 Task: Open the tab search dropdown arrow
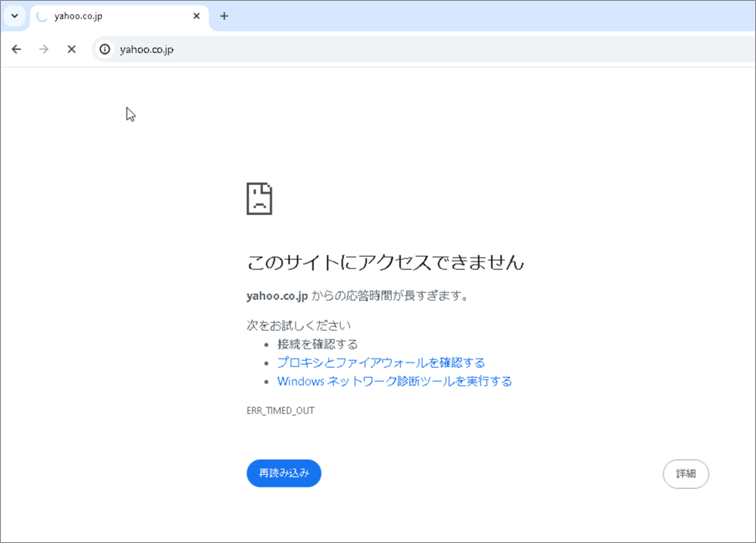pyautogui.click(x=15, y=16)
